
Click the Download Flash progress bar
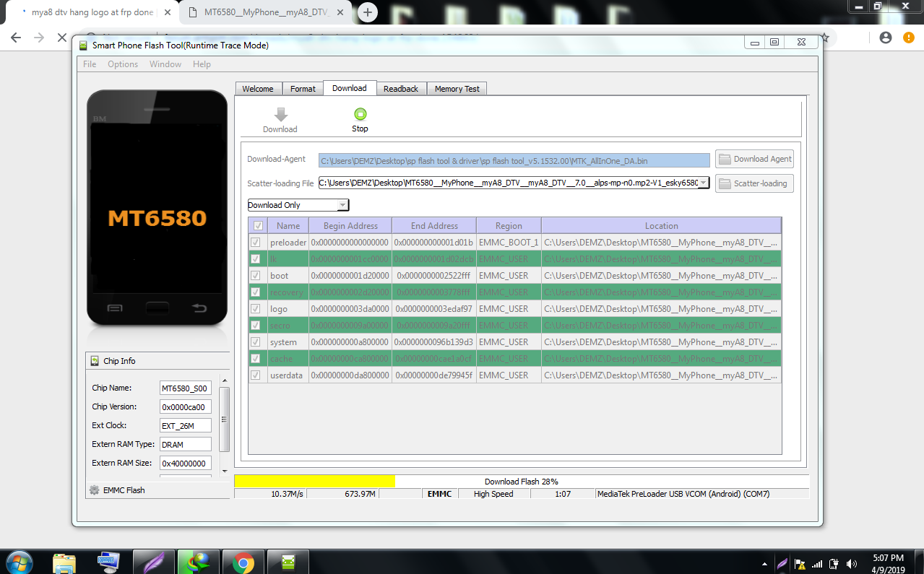pyautogui.click(x=522, y=482)
